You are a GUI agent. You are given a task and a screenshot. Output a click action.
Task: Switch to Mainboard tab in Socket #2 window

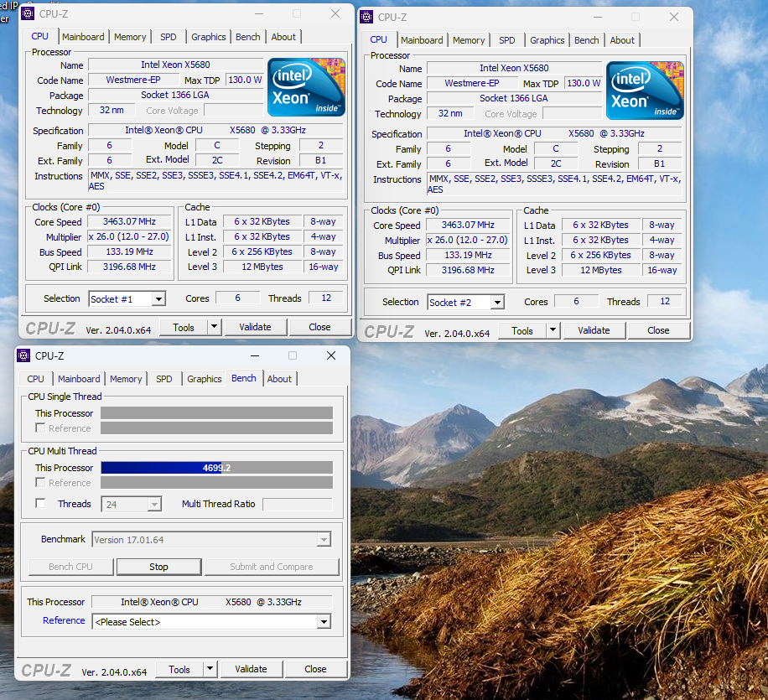(422, 40)
